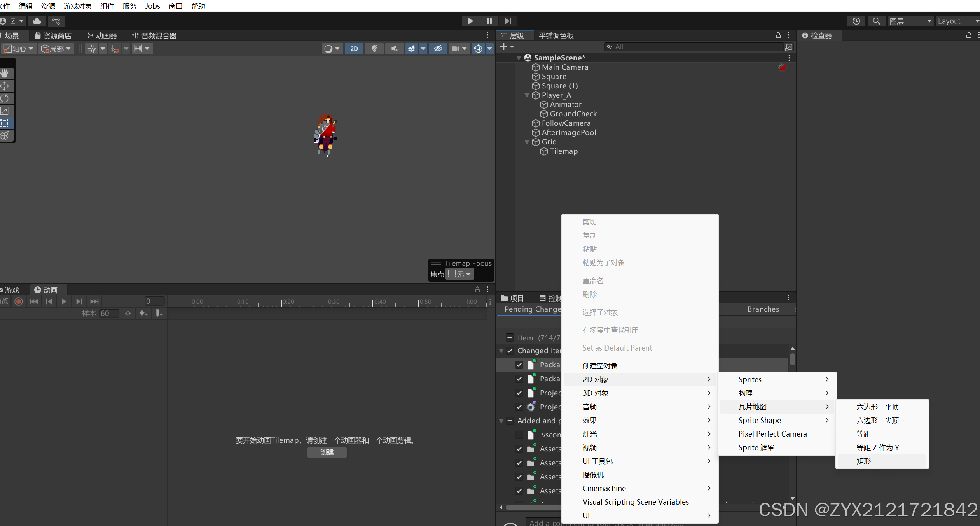Select 创建空对象 in context menu
Screen dimensions: 980x526
click(x=600, y=366)
